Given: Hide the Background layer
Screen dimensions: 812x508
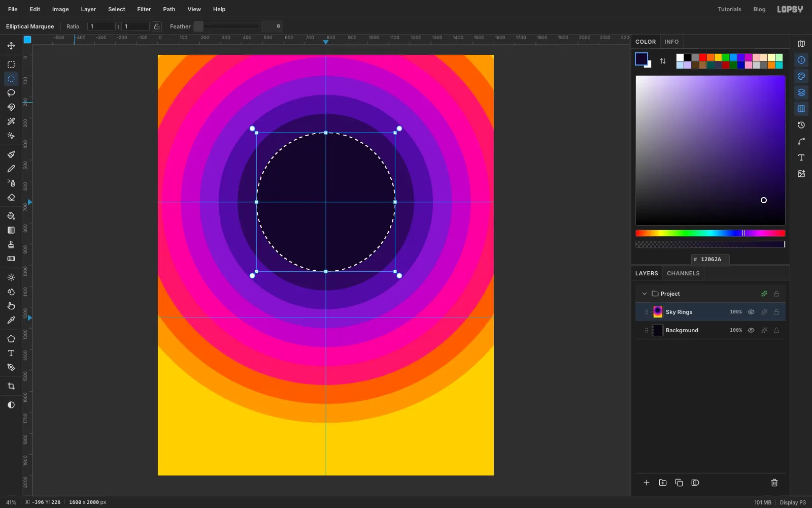Looking at the screenshot, I should 751,330.
